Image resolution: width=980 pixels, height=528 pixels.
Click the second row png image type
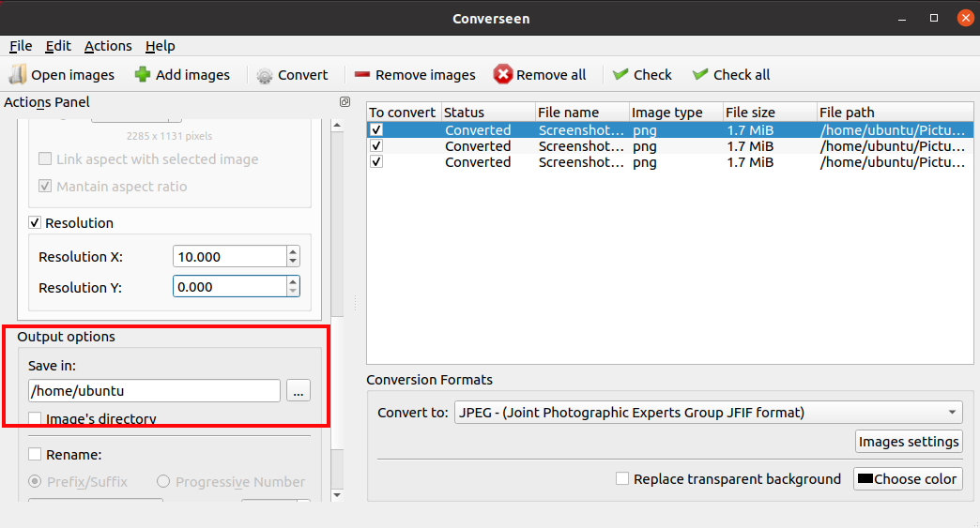644,146
